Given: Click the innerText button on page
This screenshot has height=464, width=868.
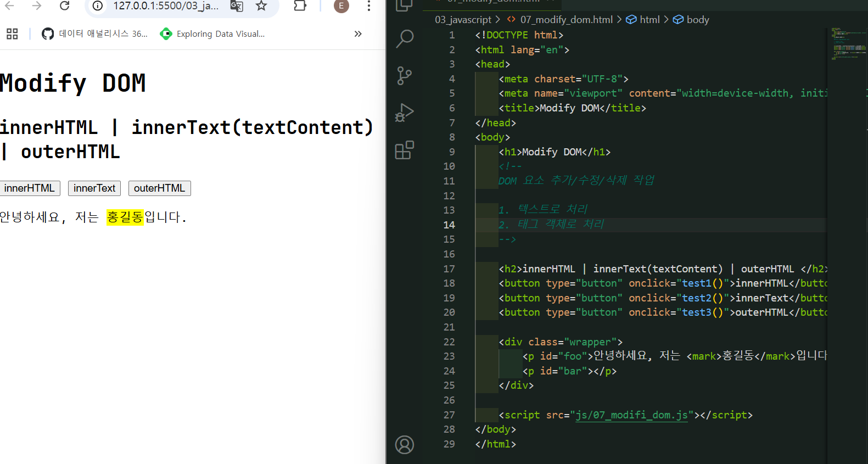Looking at the screenshot, I should (94, 188).
